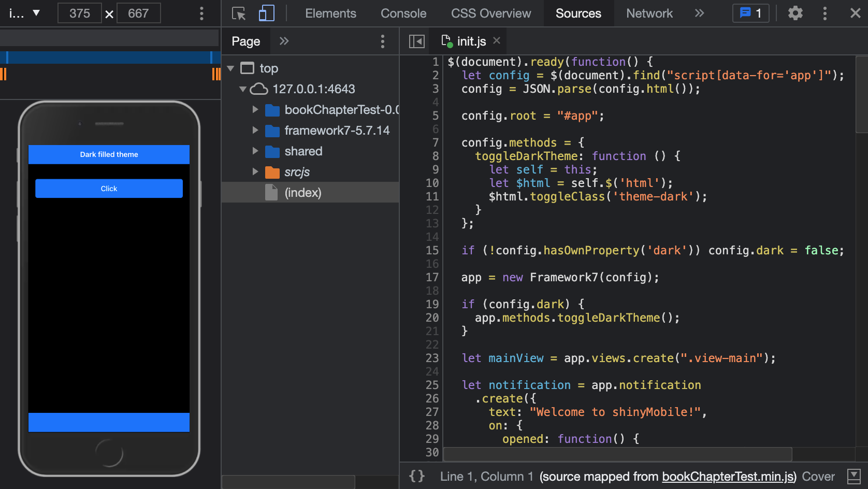868x489 pixels.
Task: Open the navigator pane three-dot menu
Action: [383, 41]
